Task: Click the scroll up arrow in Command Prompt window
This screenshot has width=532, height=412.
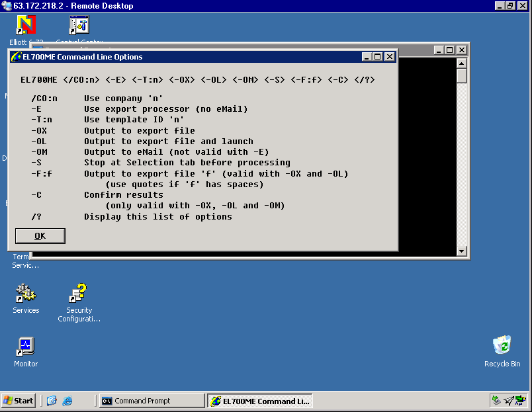Action: (x=461, y=63)
